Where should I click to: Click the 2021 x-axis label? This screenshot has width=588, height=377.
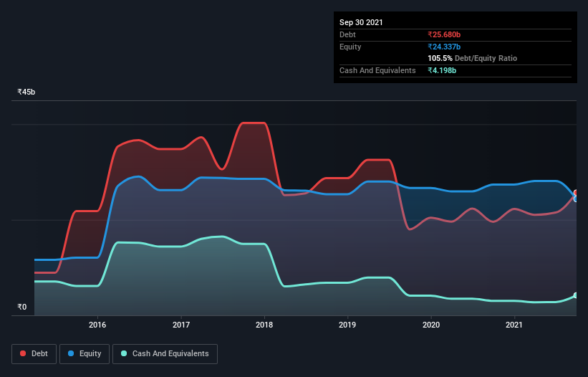coord(514,325)
